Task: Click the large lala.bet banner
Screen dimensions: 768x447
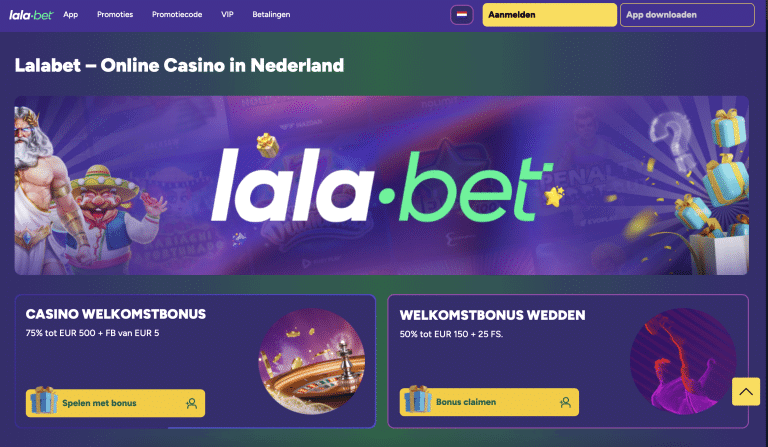Action: click(x=382, y=185)
